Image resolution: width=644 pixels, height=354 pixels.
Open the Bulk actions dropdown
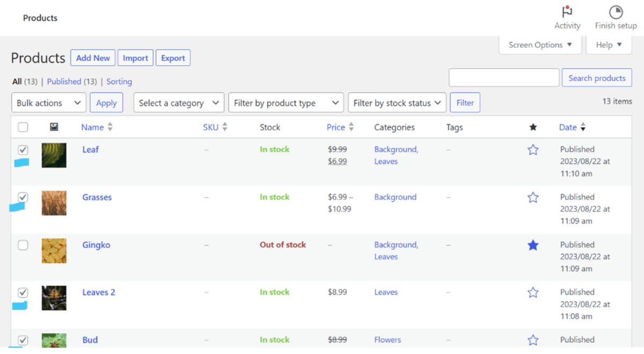coord(48,102)
